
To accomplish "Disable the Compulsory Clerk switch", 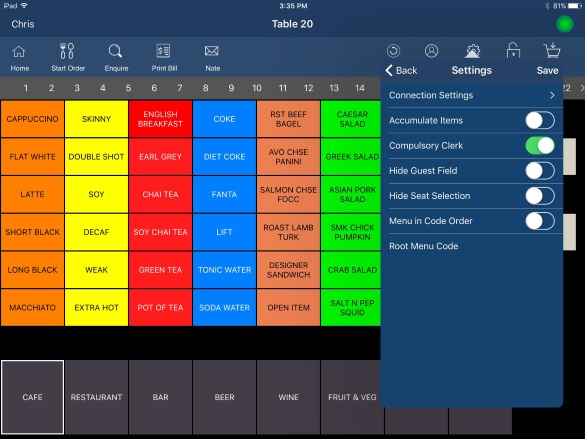I will (540, 145).
